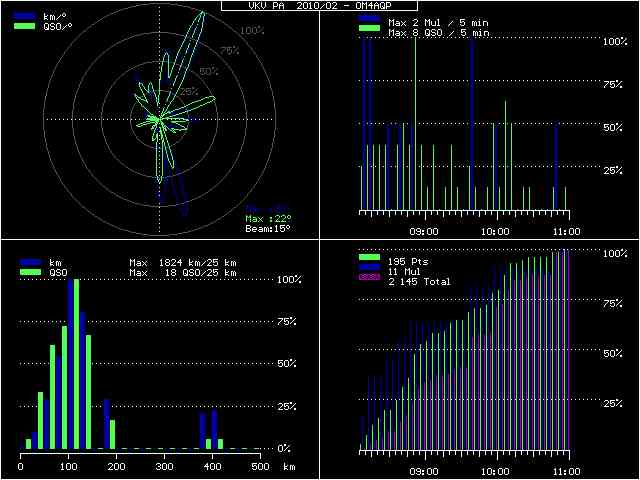640x480 pixels.
Task: Click the 50% ring label on the polar chart
Action: [209, 71]
